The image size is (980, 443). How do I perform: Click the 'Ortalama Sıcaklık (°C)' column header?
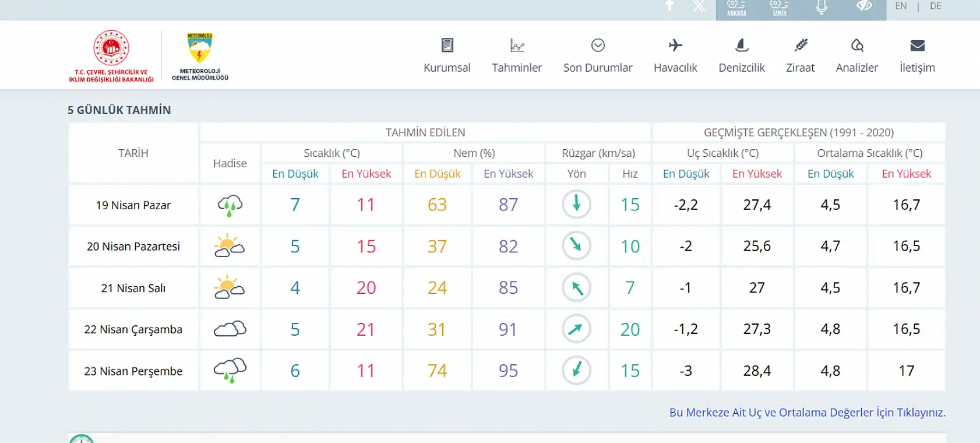tap(870, 153)
